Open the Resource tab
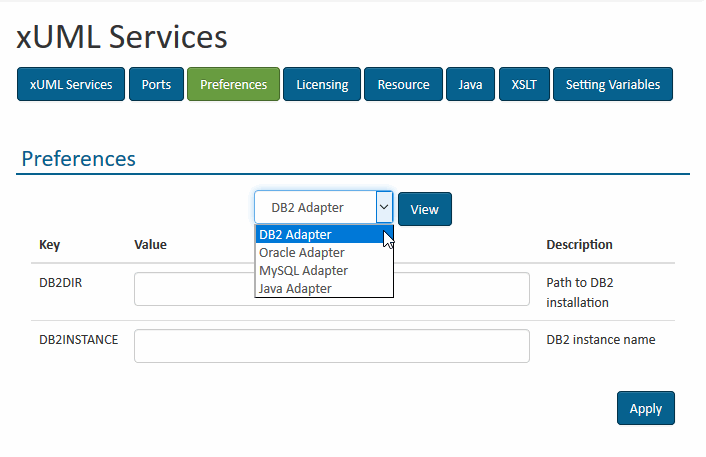706x457 pixels. (x=403, y=85)
